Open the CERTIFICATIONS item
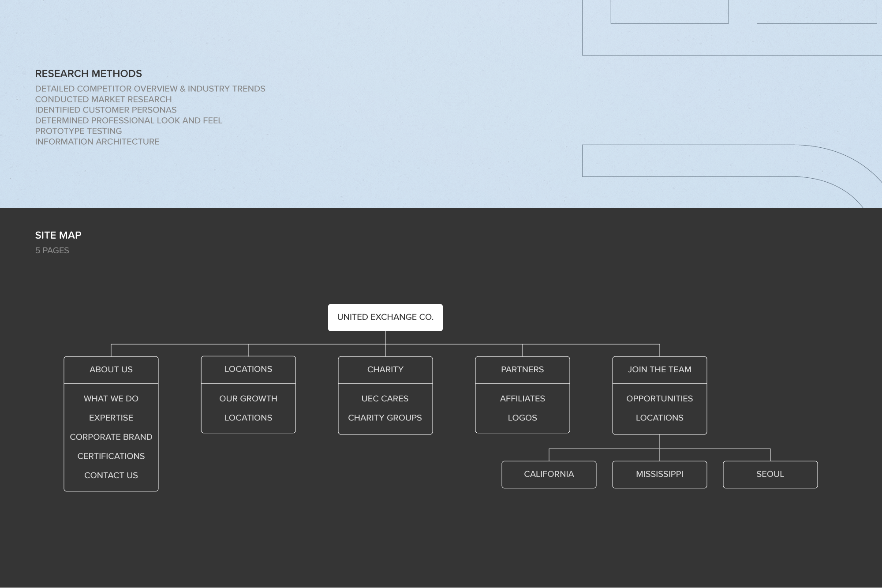Viewport: 882px width, 588px height. [111, 456]
